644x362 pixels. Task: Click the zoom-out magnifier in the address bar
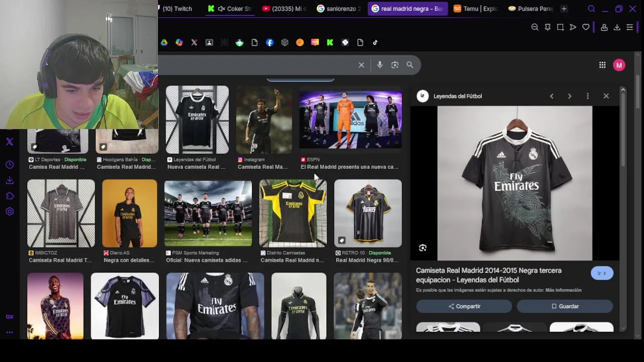click(535, 27)
